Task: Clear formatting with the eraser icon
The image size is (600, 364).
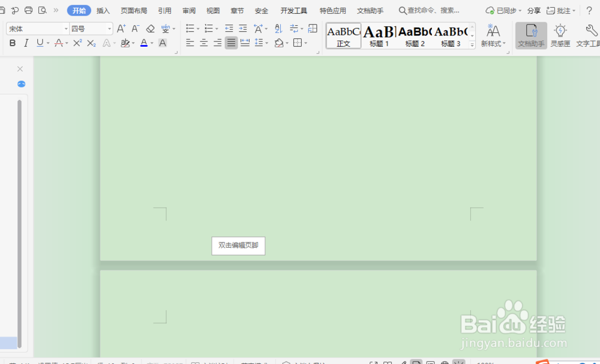Action: tap(151, 28)
